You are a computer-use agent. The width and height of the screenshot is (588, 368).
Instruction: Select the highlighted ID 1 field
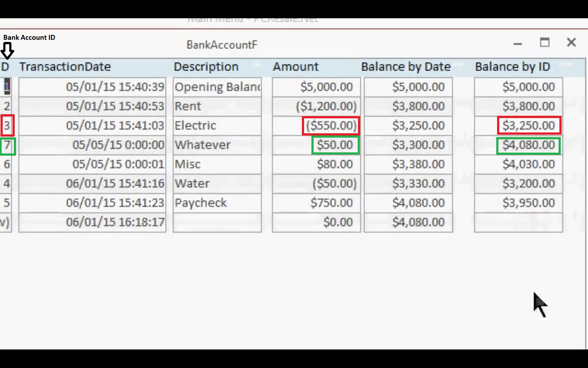7,87
